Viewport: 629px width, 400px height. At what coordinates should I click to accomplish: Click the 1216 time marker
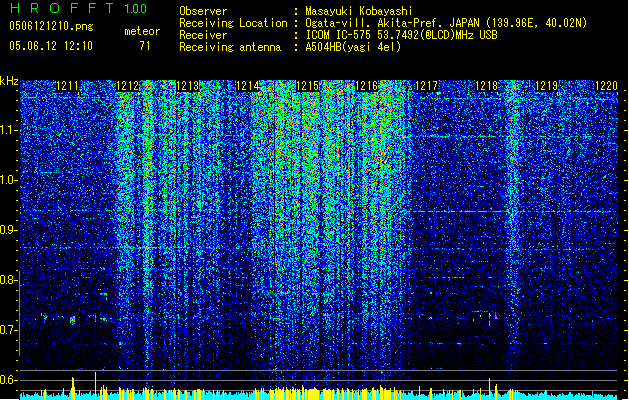pos(367,86)
